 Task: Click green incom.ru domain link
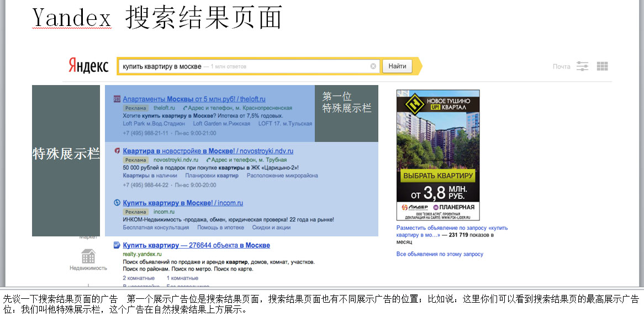[164, 212]
